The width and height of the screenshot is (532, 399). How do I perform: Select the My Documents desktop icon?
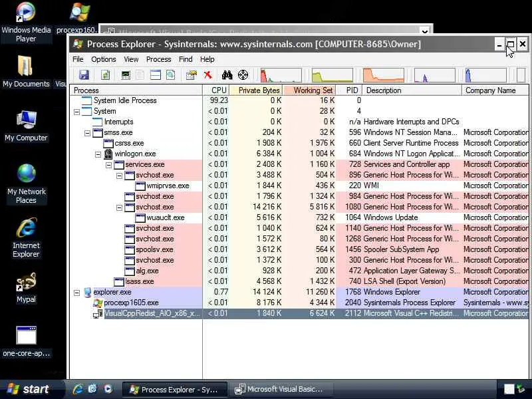click(26, 71)
